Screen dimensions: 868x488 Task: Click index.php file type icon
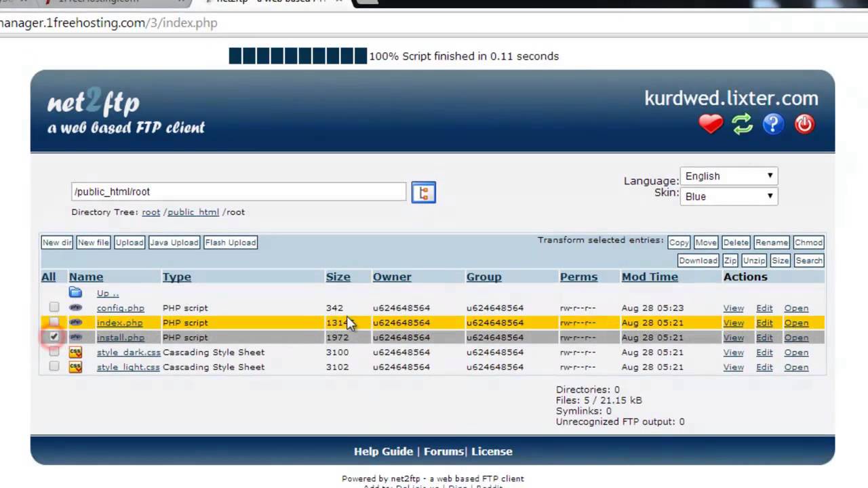[75, 323]
